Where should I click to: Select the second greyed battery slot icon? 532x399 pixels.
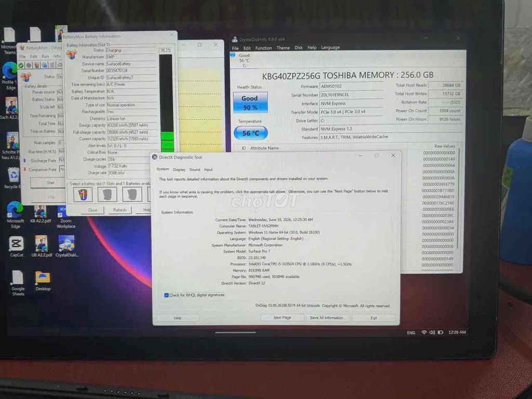[108, 195]
